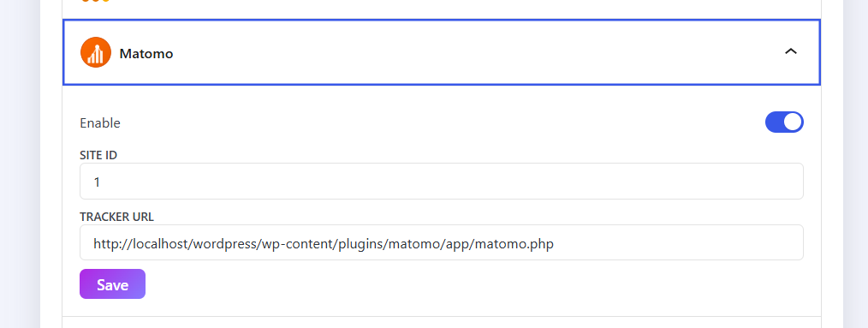
Task: Save the Matomo settings
Action: (112, 283)
